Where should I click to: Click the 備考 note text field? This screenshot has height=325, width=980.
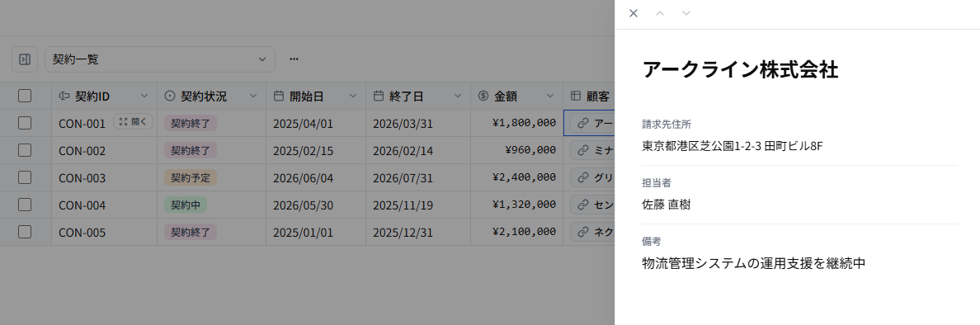coord(754,263)
